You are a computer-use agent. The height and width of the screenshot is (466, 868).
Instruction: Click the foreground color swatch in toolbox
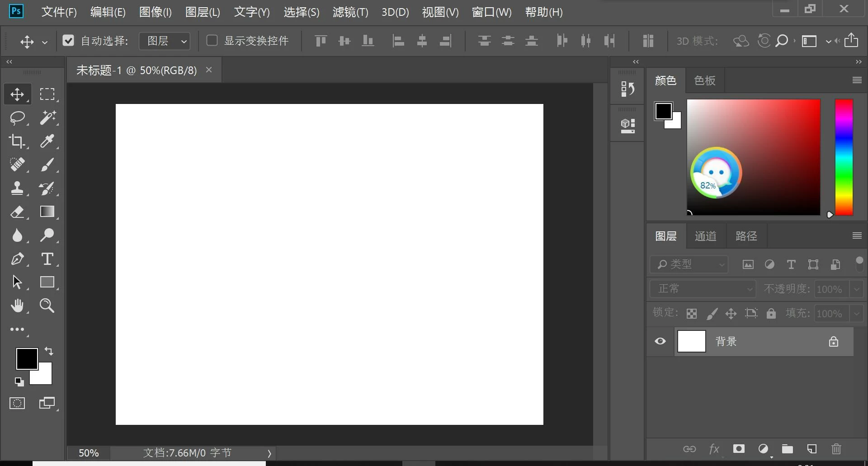[27, 358]
